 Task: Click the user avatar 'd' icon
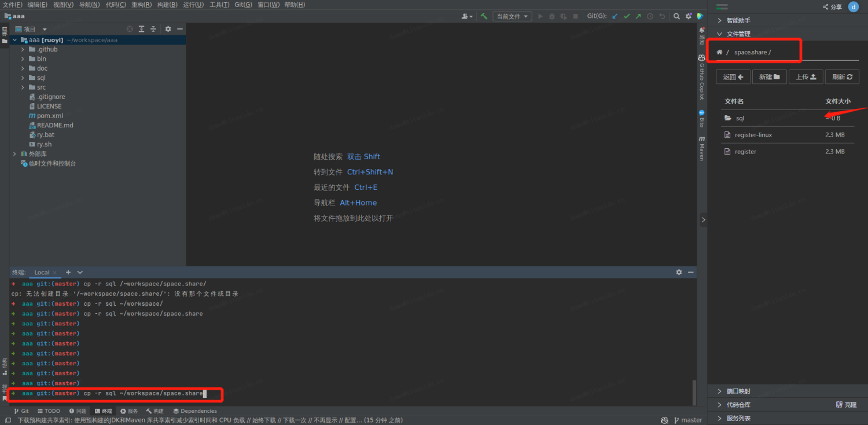(854, 7)
